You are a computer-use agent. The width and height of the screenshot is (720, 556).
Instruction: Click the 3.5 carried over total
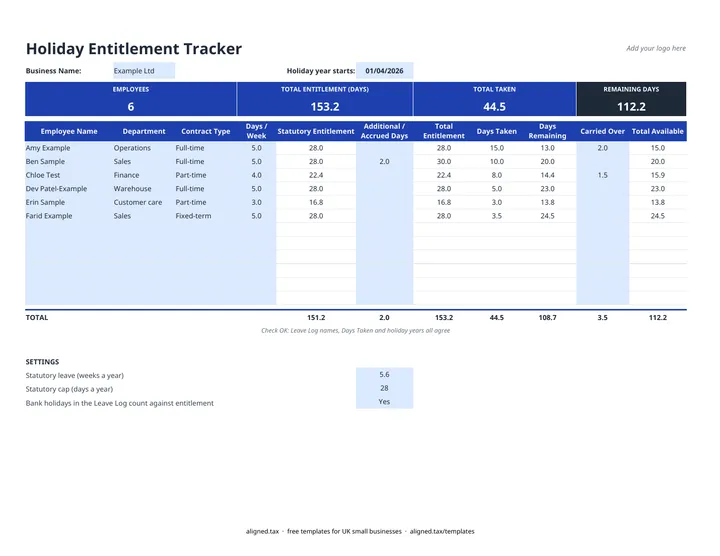[602, 317]
